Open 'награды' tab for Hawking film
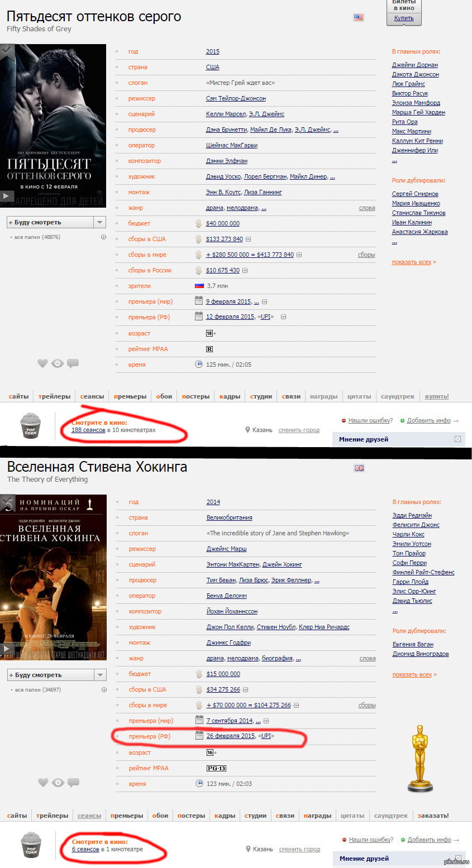Image resolution: width=472 pixels, height=868 pixels. pyautogui.click(x=317, y=816)
